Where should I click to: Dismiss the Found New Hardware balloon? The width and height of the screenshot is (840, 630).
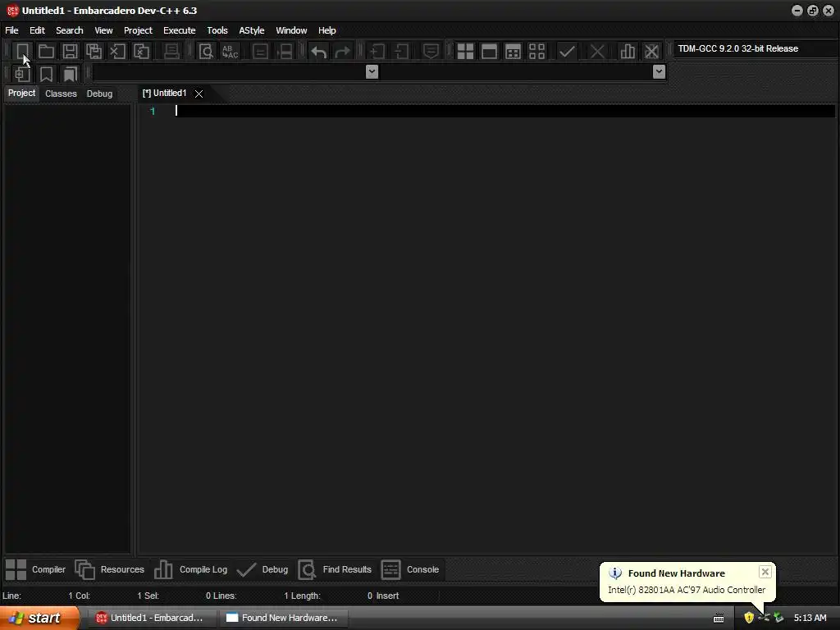click(x=765, y=572)
